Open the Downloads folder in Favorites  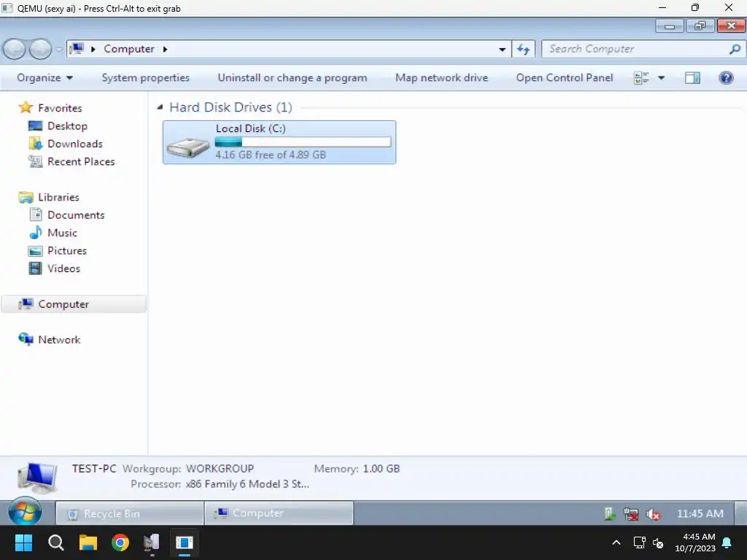click(x=75, y=144)
